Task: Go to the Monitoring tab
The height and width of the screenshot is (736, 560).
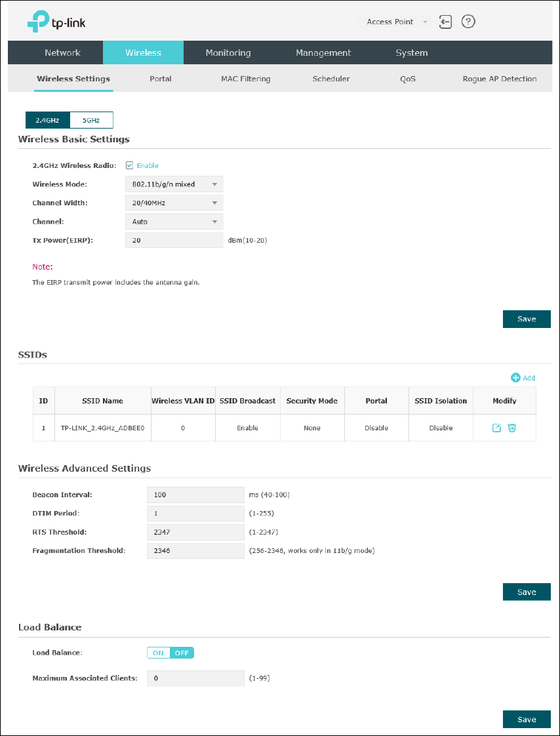Action: tap(228, 52)
